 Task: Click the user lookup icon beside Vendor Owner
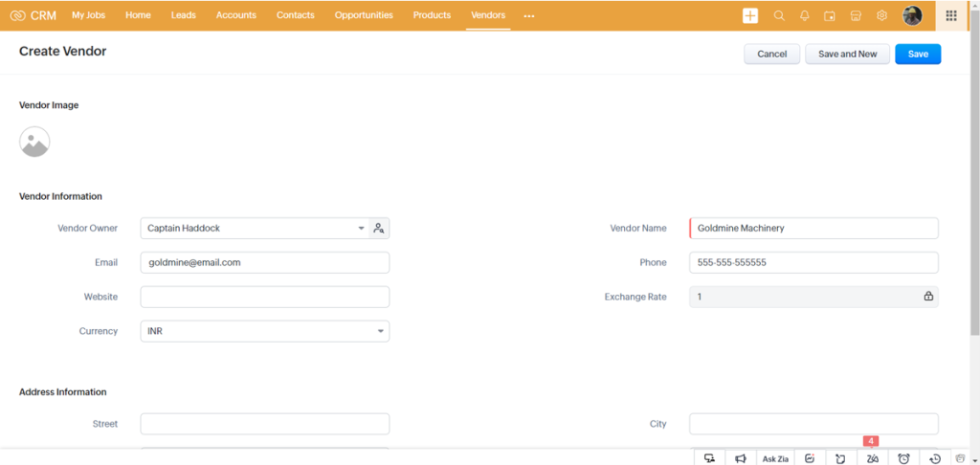379,229
